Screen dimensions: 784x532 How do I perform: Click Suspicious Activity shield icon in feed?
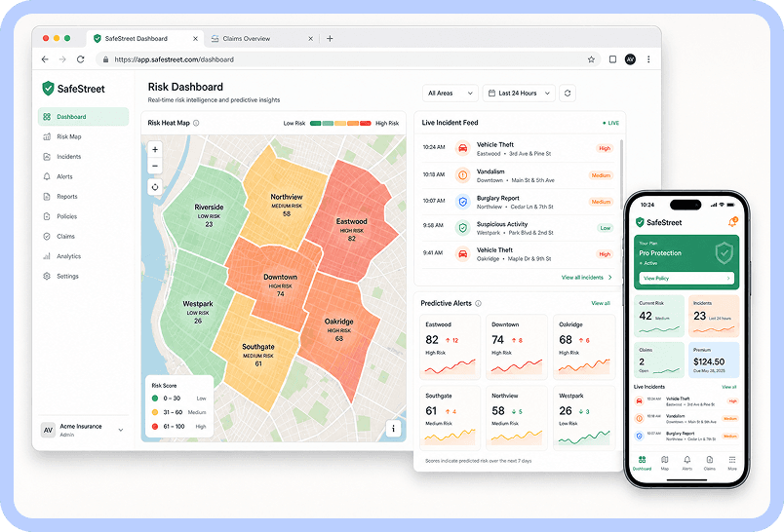[463, 228]
